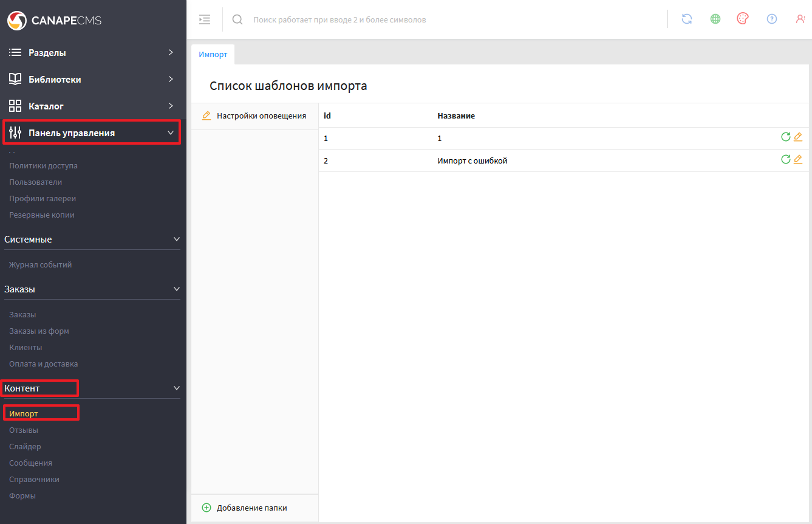Click the search input field
This screenshot has height=524, width=812.
click(425, 20)
